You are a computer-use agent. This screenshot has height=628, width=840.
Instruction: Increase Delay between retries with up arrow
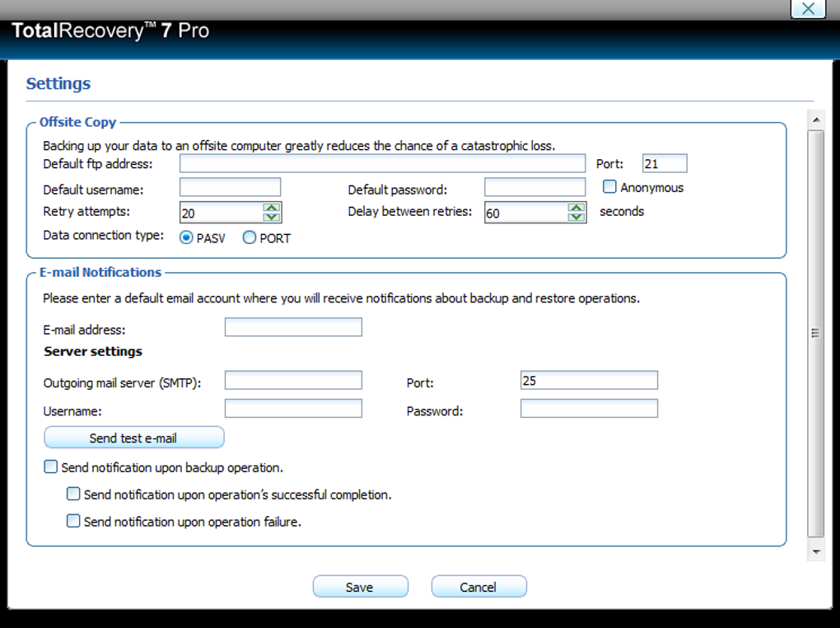tap(576, 208)
